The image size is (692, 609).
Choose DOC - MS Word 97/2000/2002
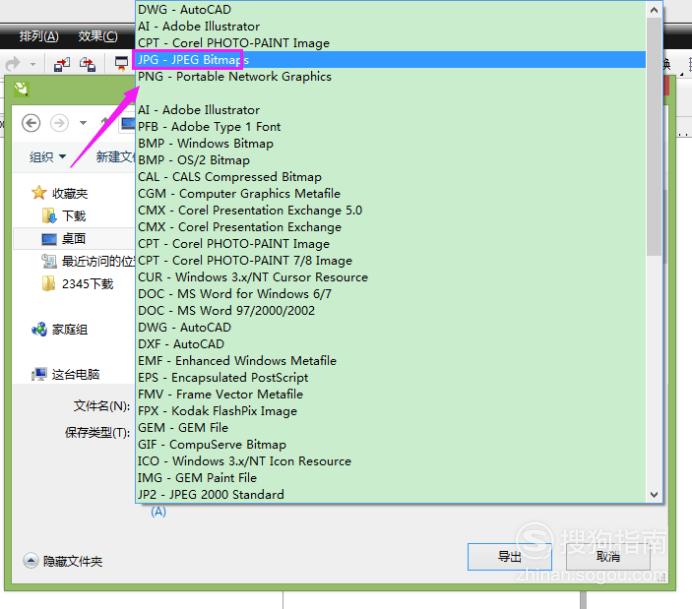pyautogui.click(x=391, y=311)
